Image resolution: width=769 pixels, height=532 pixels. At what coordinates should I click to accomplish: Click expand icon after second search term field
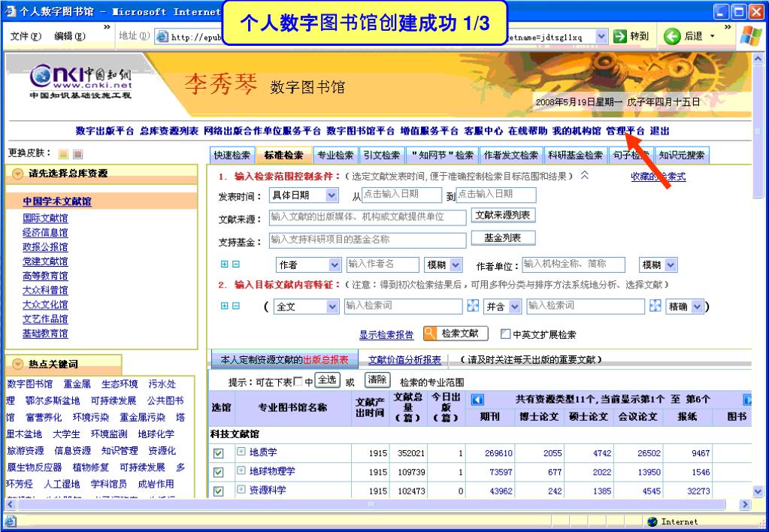[x=655, y=306]
